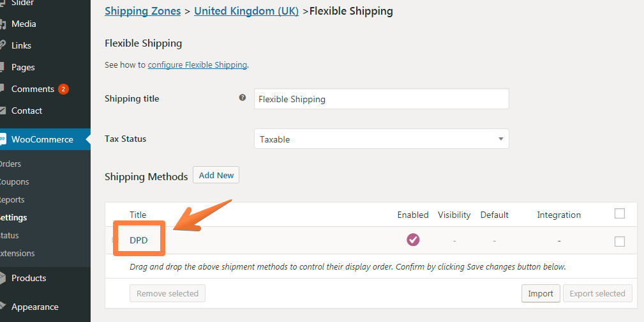The image size is (644, 322).
Task: Open the Tax Status dropdown
Action: pyautogui.click(x=381, y=139)
